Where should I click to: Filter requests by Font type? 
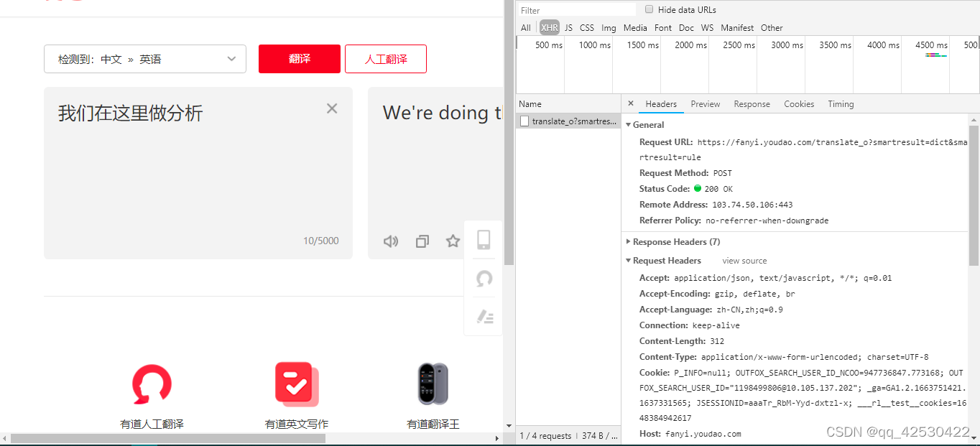click(x=663, y=28)
